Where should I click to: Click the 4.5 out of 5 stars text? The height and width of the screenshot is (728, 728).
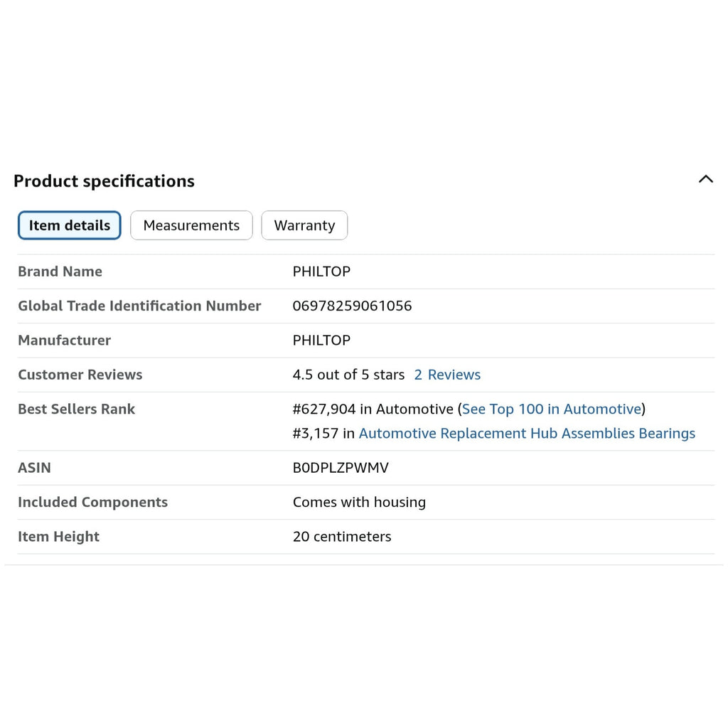point(348,375)
